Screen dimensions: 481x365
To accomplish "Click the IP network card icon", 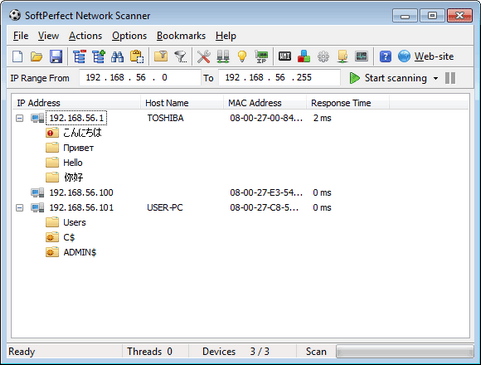I will (262, 56).
